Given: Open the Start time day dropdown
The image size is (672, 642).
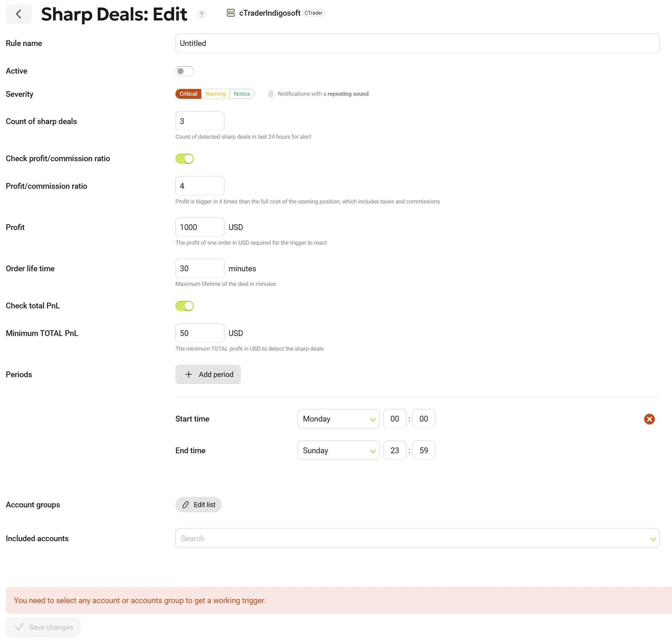Looking at the screenshot, I should point(338,418).
